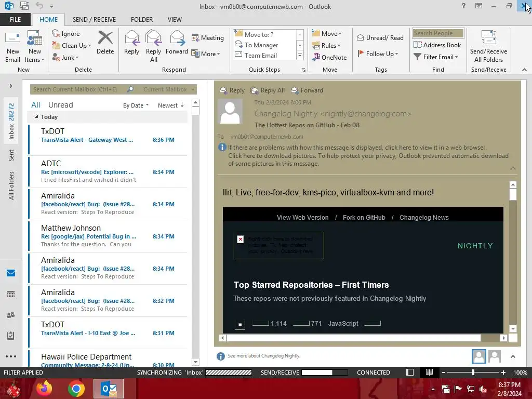Open Fork on GitHub link
Image resolution: width=532 pixels, height=399 pixels.
point(364,218)
